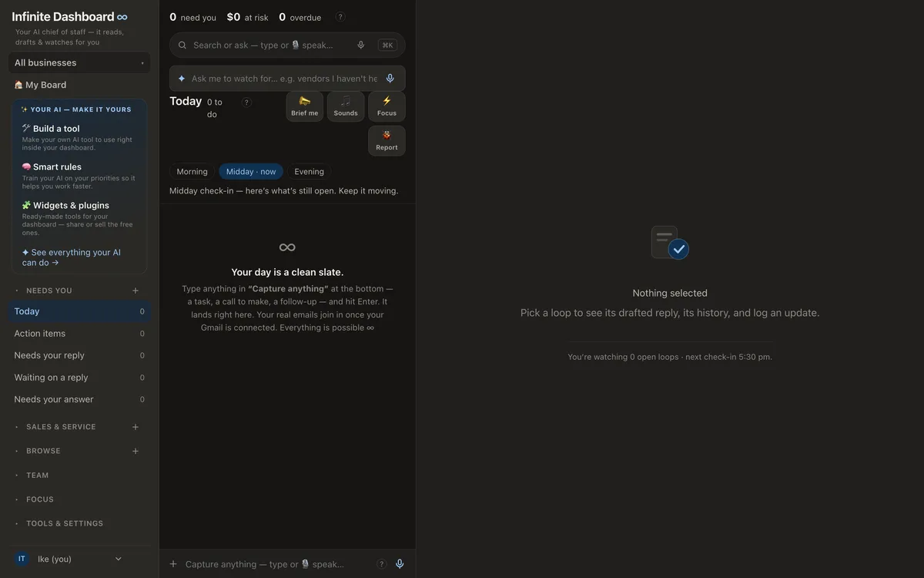Activate the Focus lightning button
This screenshot has width=924, height=578.
[387, 106]
